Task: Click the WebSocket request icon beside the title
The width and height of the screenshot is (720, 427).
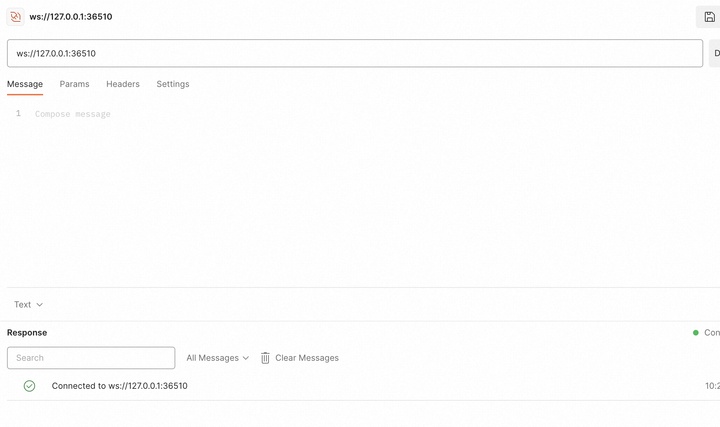Action: click(16, 16)
